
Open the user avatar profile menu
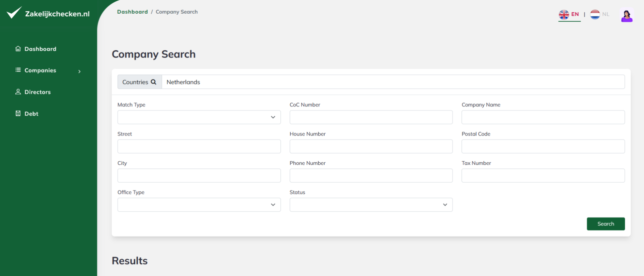(627, 15)
